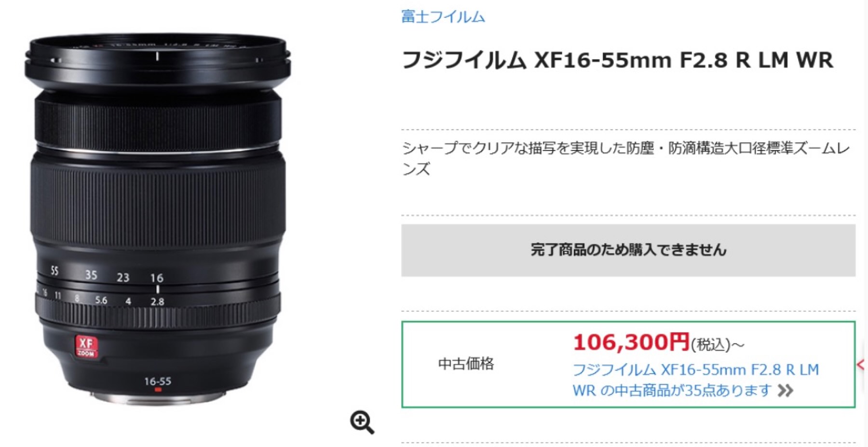Click the 16 focal length marking on the lens
868x447 pixels.
(x=157, y=278)
